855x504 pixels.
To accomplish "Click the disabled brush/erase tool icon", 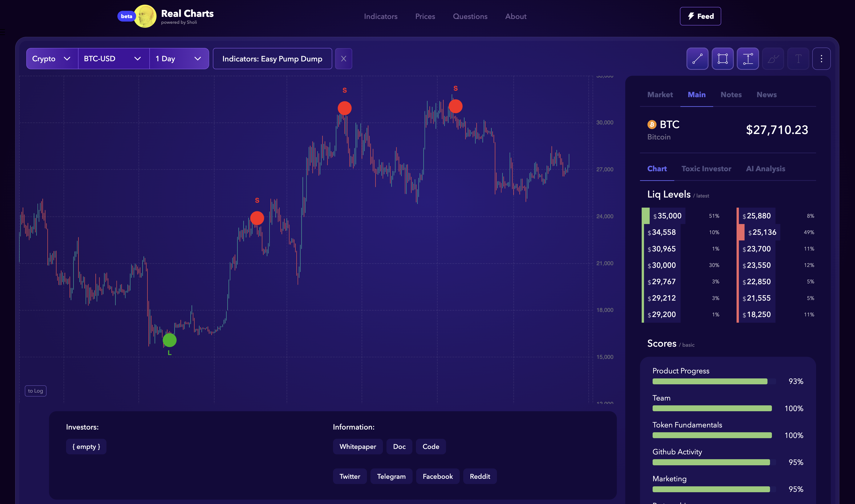I will coord(773,59).
